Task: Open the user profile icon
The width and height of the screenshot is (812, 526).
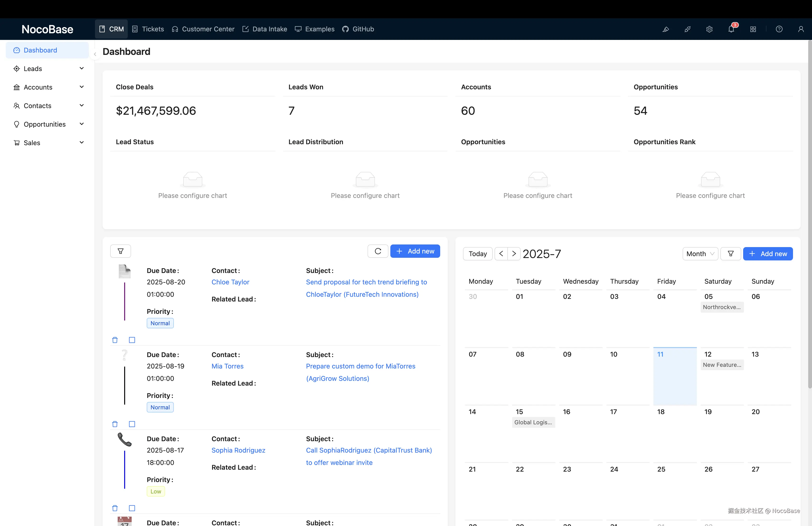Action: click(800, 29)
